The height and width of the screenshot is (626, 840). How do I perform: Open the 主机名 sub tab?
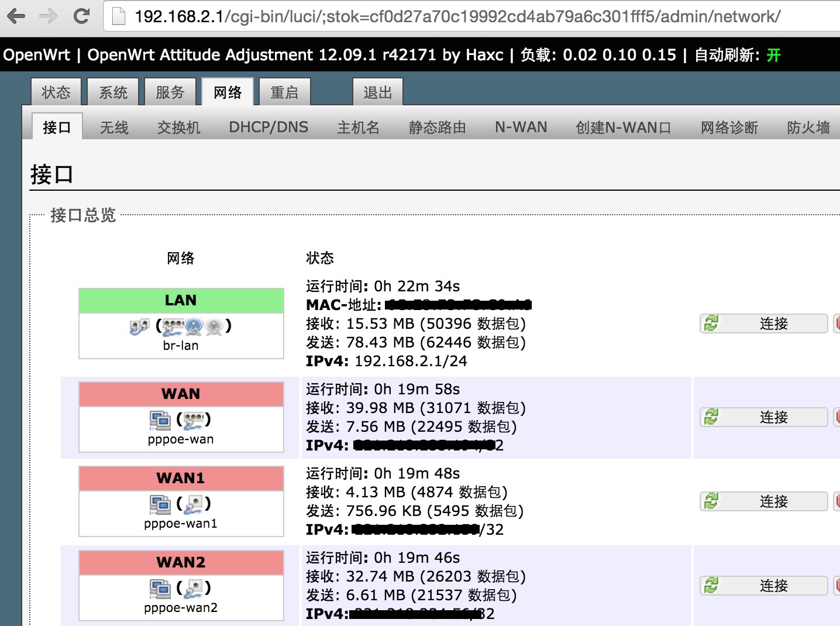359,127
